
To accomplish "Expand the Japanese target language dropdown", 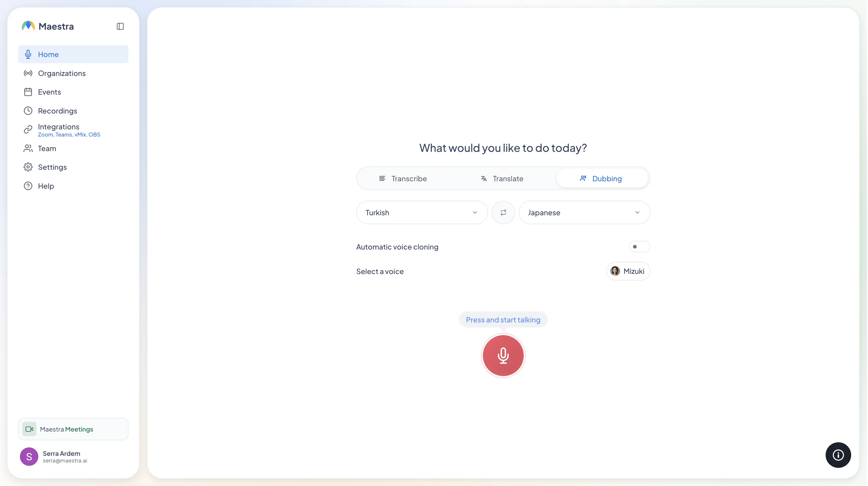I will (x=584, y=212).
